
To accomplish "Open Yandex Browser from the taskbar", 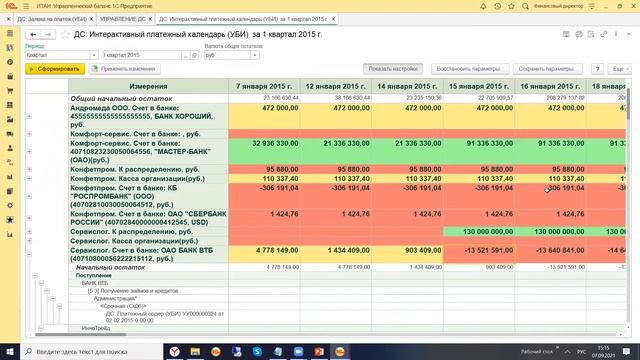I will [x=175, y=351].
